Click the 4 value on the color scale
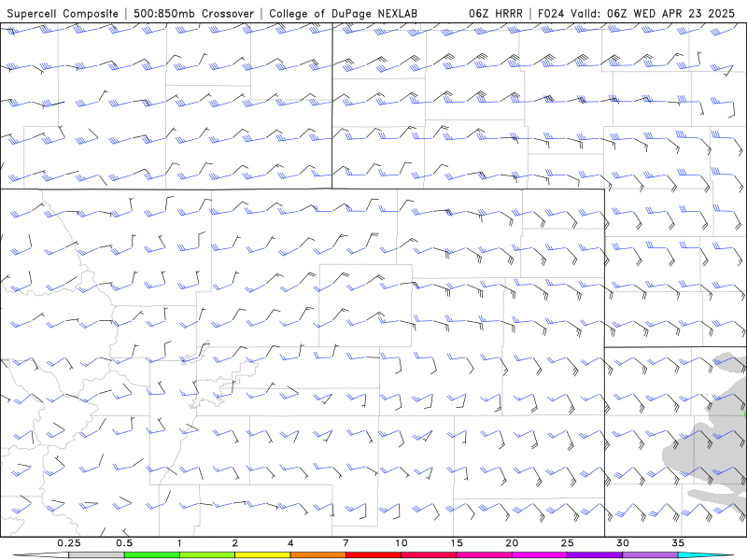This screenshot has height=560, width=747. pyautogui.click(x=290, y=543)
